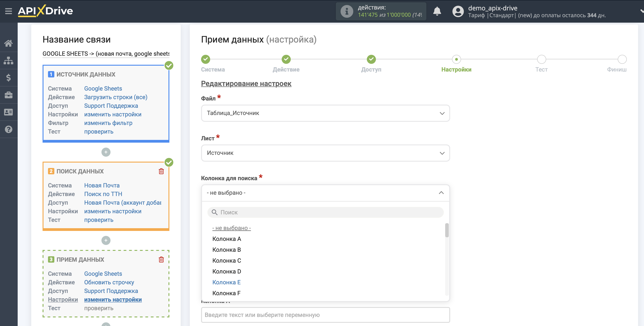Open the notifications bell
Image resolution: width=644 pixels, height=326 pixels.
tap(437, 11)
